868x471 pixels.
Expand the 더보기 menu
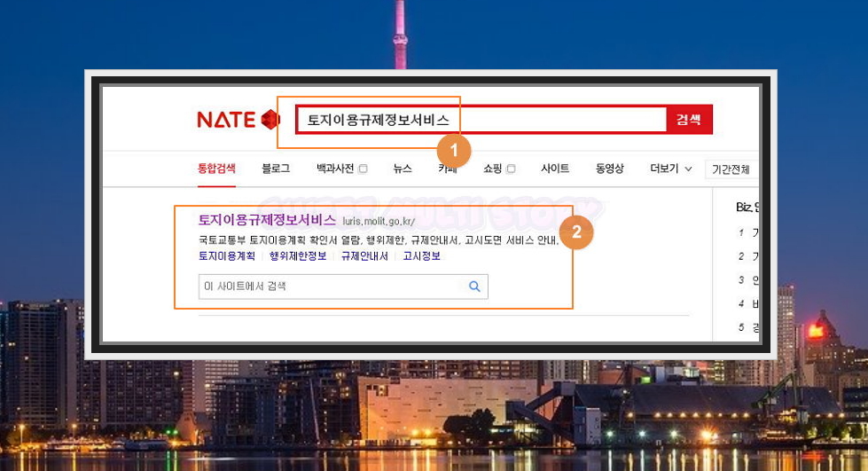(670, 169)
